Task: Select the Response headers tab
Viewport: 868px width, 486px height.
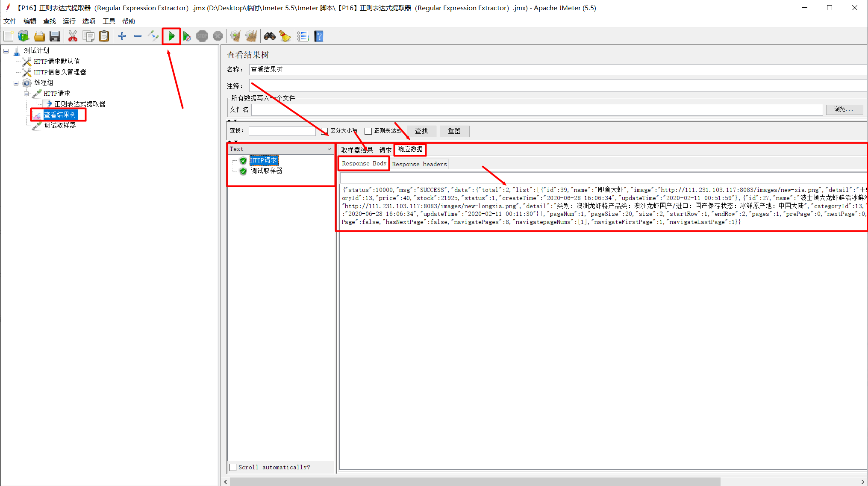Action: coord(419,164)
